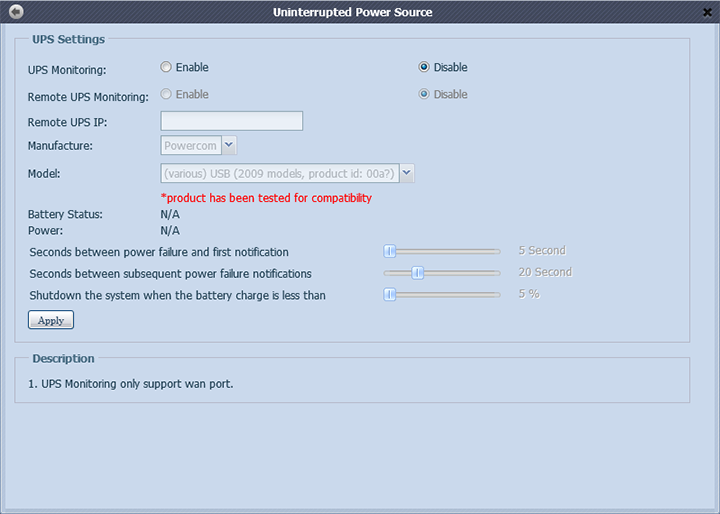Viewport: 720px width, 514px height.
Task: Click the red compatibility note text
Action: 266,198
